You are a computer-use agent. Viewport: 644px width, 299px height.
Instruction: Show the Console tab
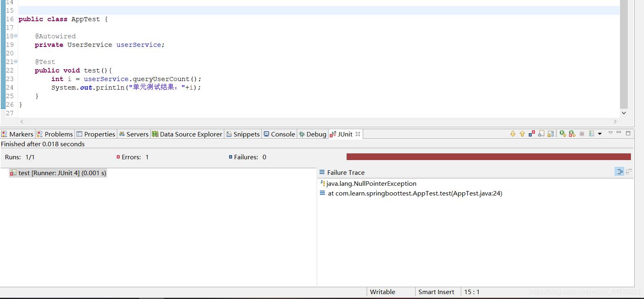tap(279, 134)
